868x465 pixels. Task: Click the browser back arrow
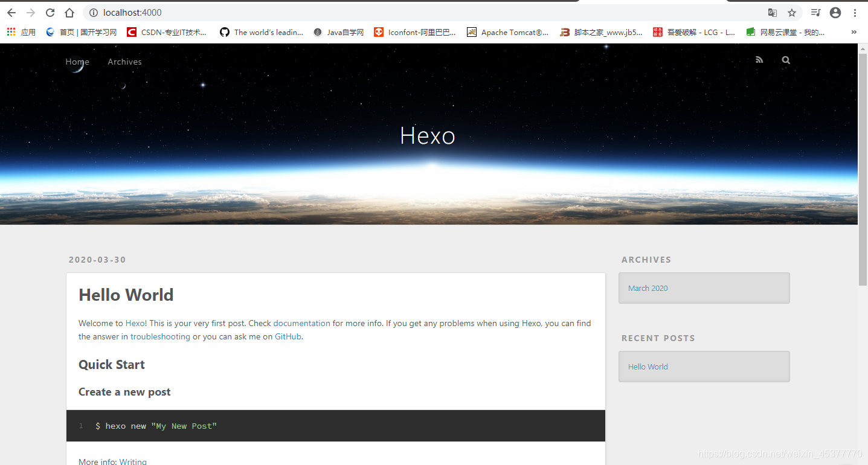pos(11,13)
